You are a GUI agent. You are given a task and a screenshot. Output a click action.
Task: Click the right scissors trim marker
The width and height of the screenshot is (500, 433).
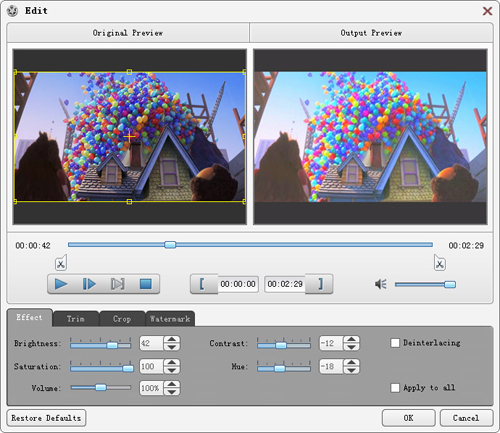pyautogui.click(x=440, y=263)
